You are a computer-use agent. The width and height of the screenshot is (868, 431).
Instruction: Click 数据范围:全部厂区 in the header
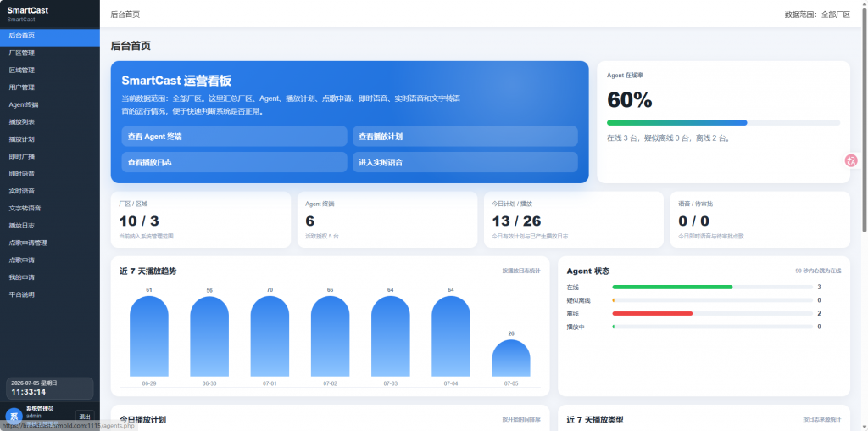coord(817,14)
